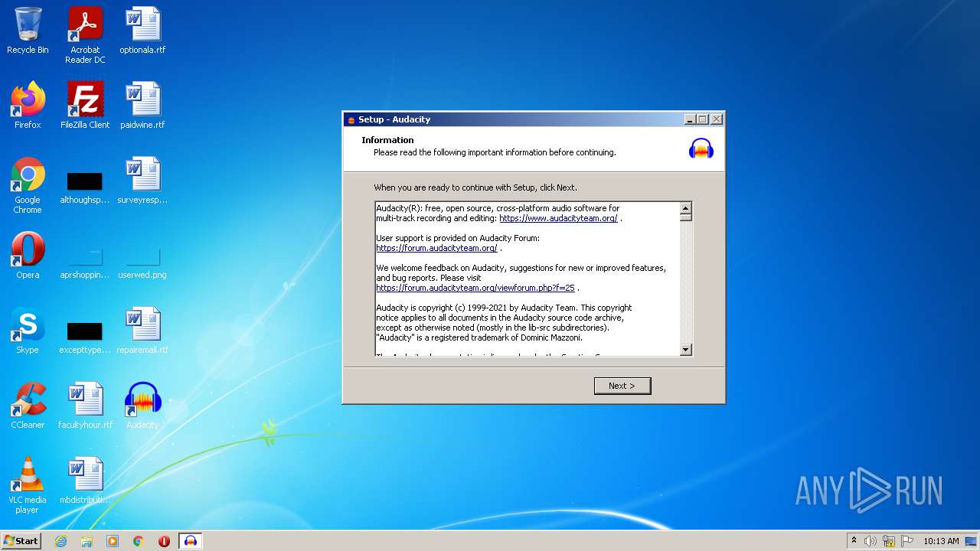Viewport: 980px width, 551px height.
Task: Click the Audacity headphones logo in setup header
Action: (x=701, y=148)
